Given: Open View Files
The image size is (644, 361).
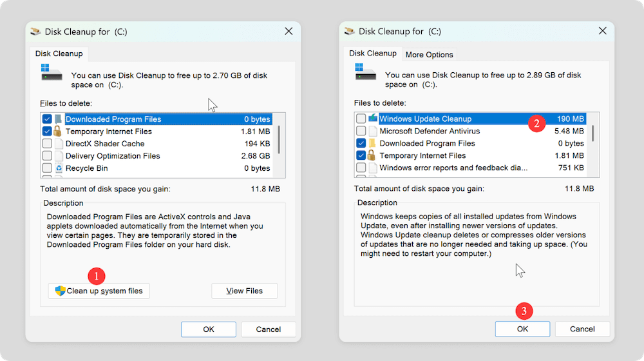Looking at the screenshot, I should point(244,291).
